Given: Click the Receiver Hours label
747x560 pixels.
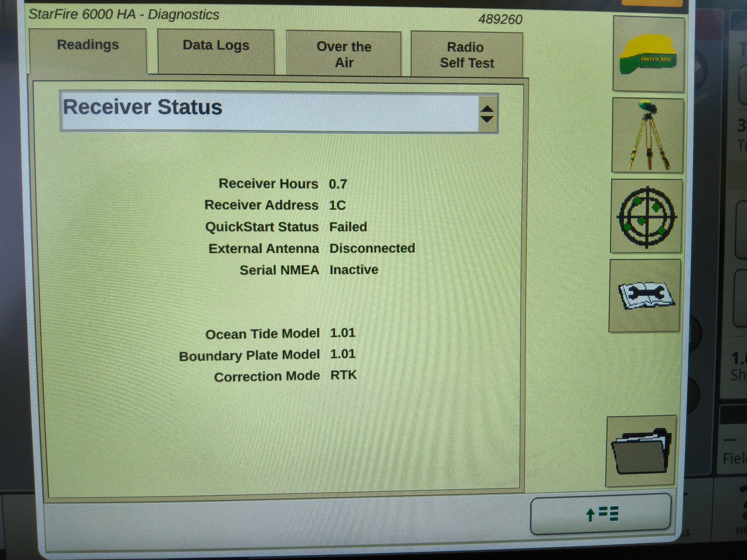Looking at the screenshot, I should coord(268,183).
